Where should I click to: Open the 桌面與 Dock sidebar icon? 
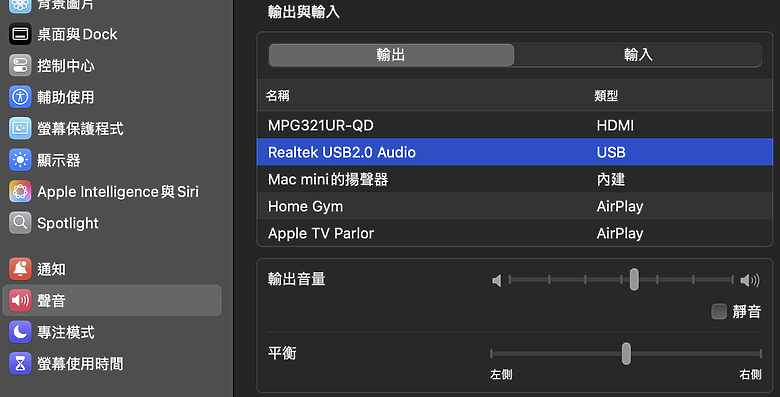pyautogui.click(x=20, y=34)
